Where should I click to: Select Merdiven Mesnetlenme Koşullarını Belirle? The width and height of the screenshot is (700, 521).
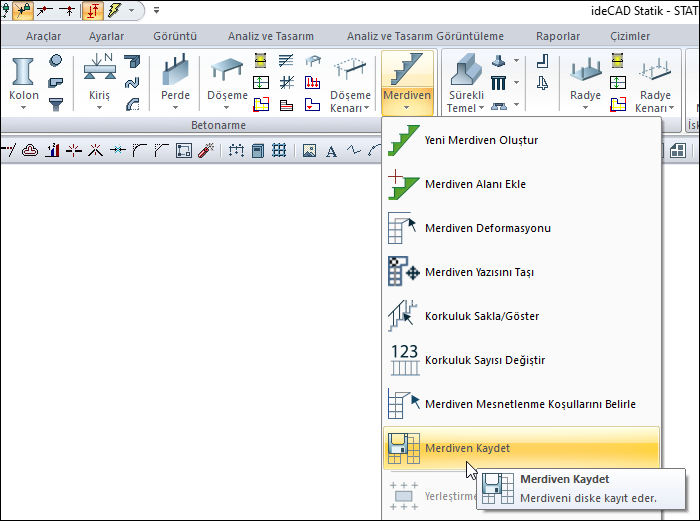530,404
